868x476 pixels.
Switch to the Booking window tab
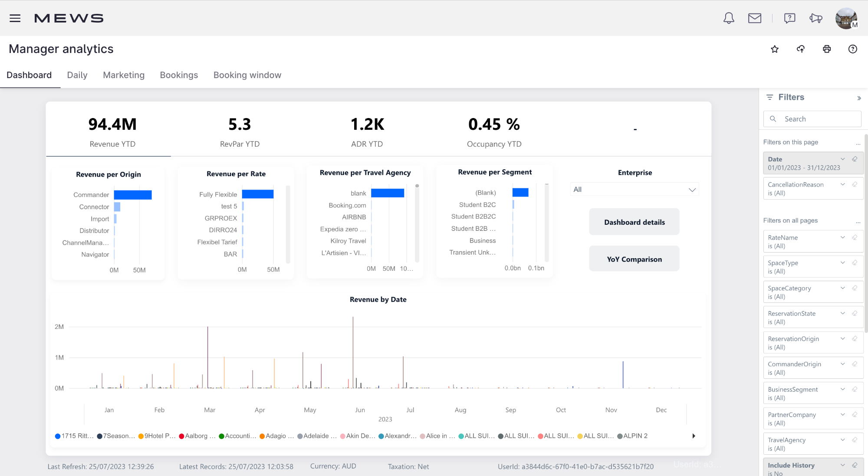coord(247,75)
